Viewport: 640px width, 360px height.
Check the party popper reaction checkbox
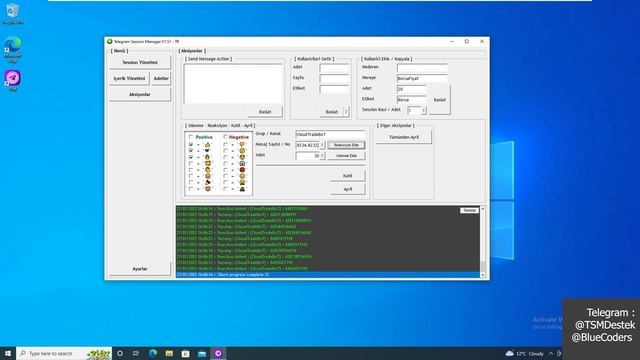pos(191,182)
